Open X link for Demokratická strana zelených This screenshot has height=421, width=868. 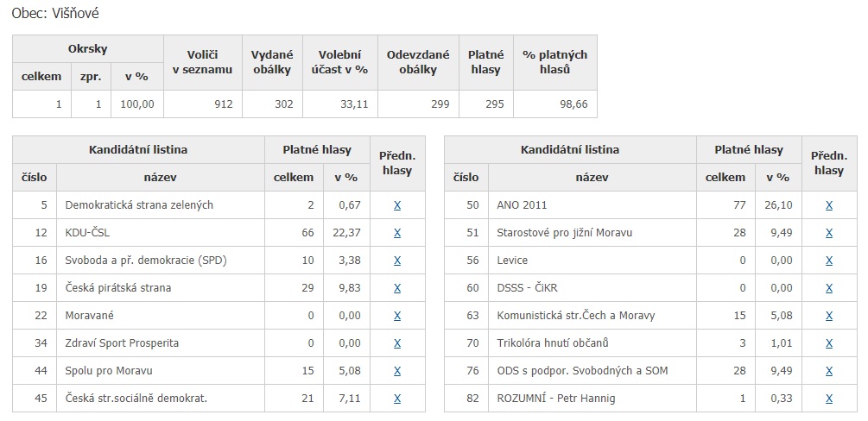click(x=397, y=205)
